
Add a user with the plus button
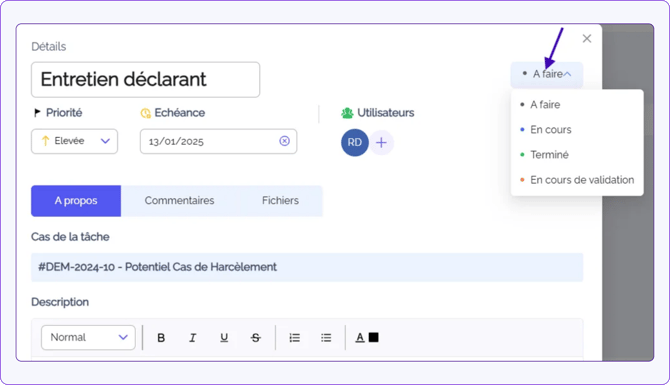381,142
